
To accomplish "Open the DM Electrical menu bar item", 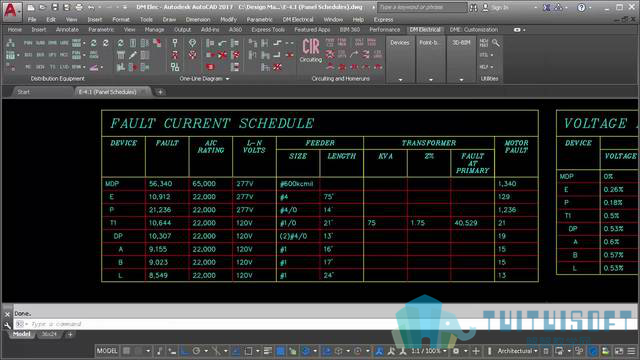I will click(298, 20).
